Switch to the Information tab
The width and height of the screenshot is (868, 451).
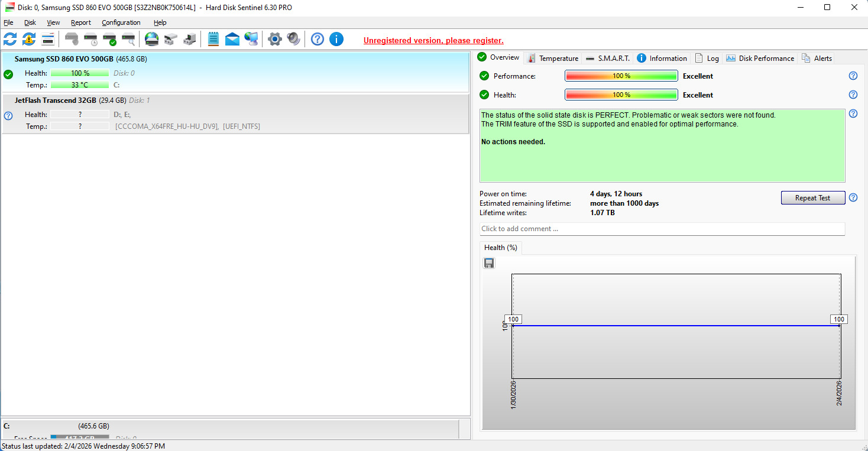tap(662, 58)
